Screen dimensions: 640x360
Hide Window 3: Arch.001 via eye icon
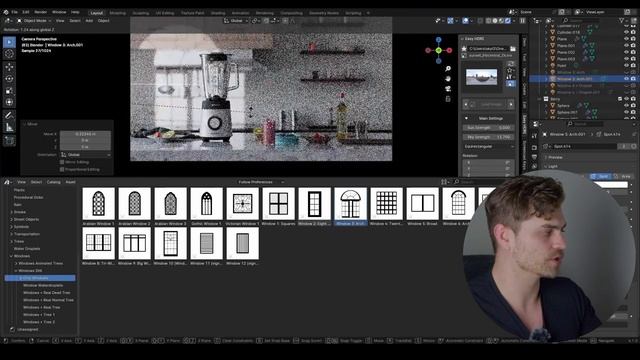coord(626,79)
